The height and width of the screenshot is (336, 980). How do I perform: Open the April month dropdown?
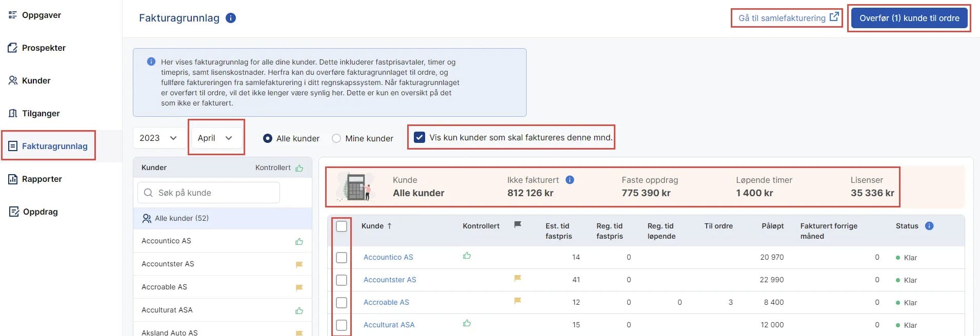coord(215,138)
